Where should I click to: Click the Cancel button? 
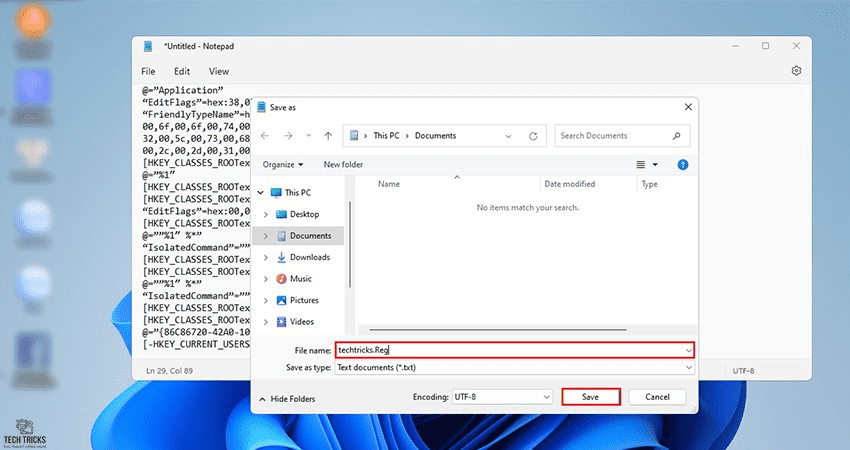click(x=657, y=397)
